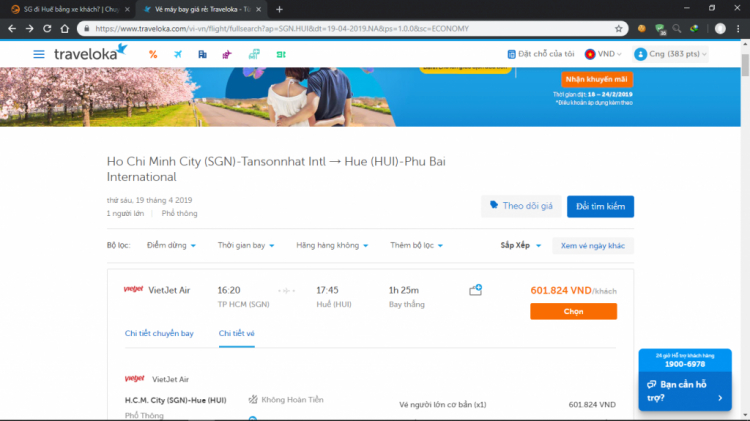Screen dimensions: 750x421
Task: Click the Traveloka logo
Action: (91, 53)
